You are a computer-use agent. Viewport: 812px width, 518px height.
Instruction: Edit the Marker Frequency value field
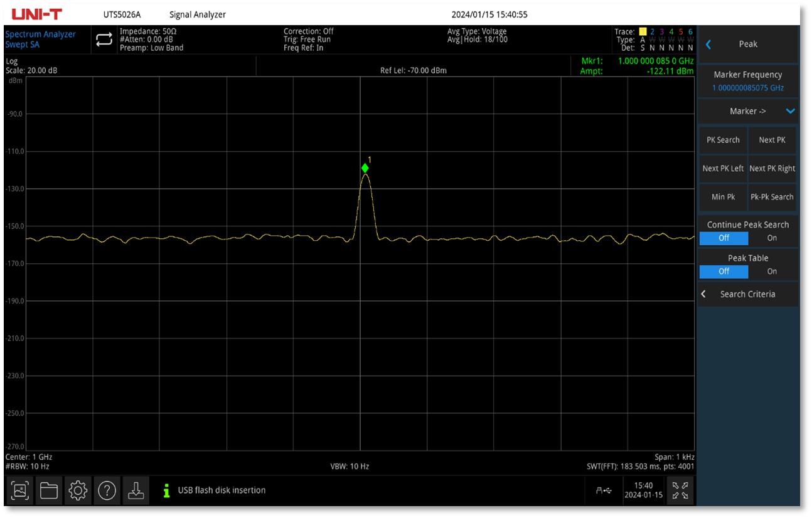point(748,88)
